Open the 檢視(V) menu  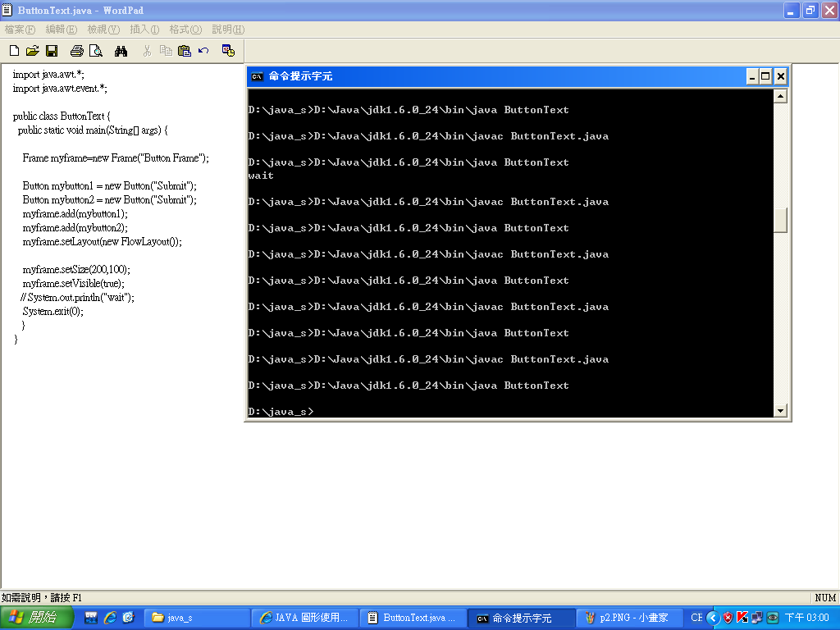[103, 30]
